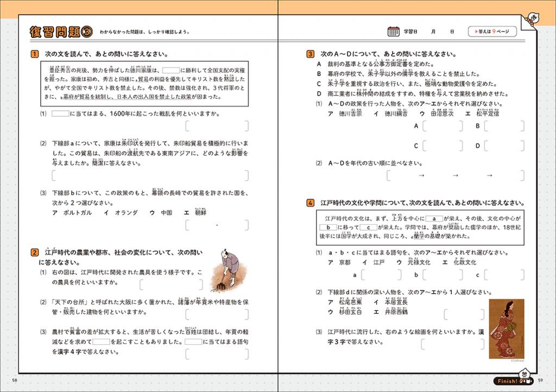This screenshot has width=556, height=392.
Task: Click the circled ③ in the 復習問題 title
Action: coord(87,32)
